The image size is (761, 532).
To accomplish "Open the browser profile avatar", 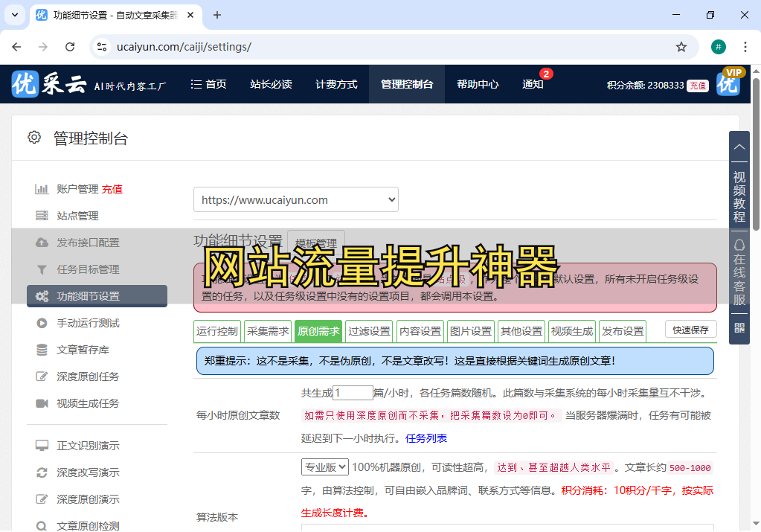I will pos(719,47).
